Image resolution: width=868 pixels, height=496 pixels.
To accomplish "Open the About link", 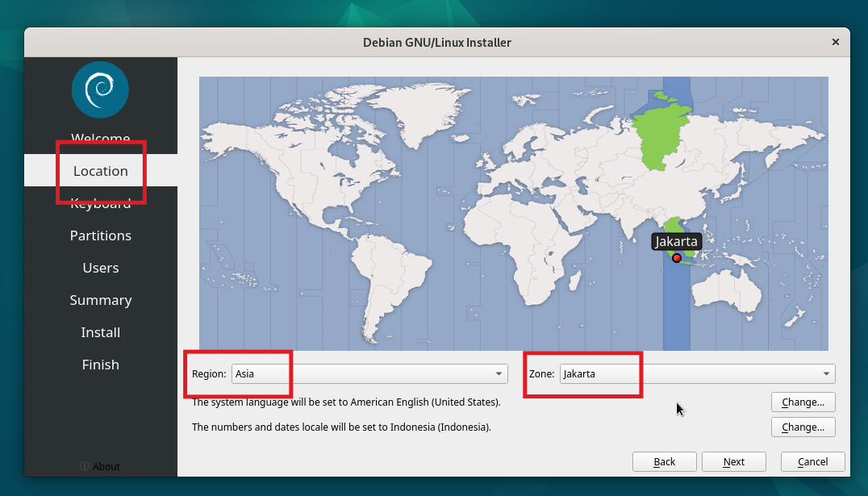I will click(x=100, y=466).
